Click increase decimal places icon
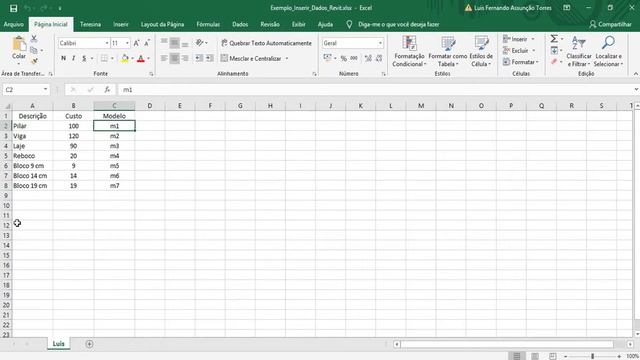 (368, 58)
